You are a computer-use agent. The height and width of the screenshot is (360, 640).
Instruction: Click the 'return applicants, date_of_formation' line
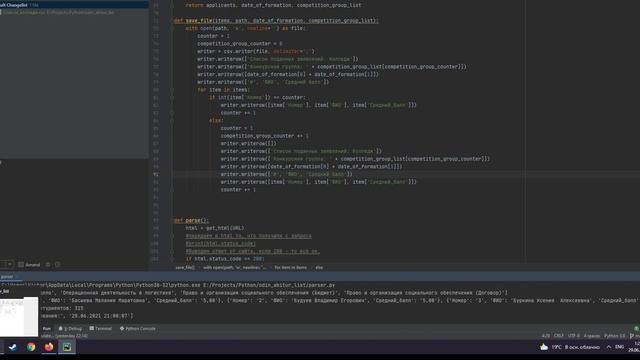[273, 5]
